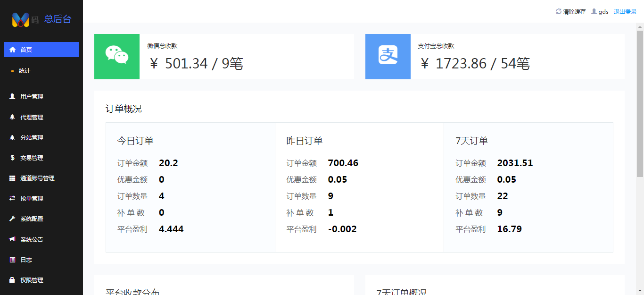Screen dimensions: 644x295
Task: Click yesterday's order amount 700.46
Action: 343,163
